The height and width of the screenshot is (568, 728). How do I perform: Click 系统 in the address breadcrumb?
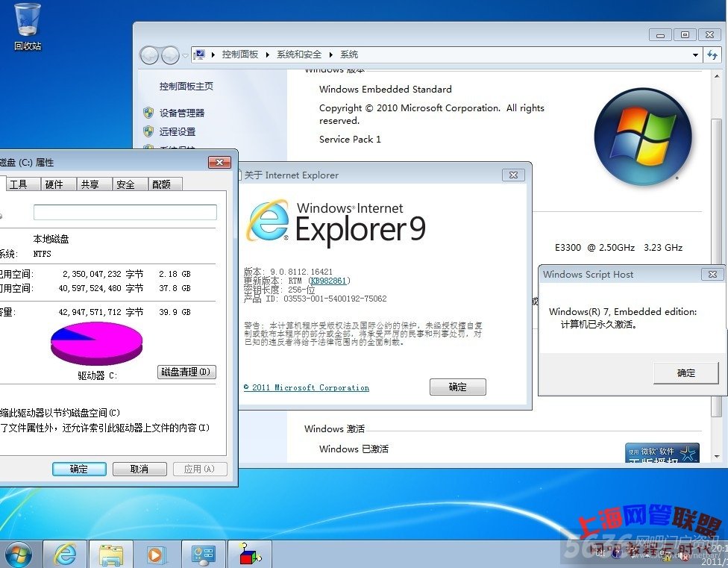coord(349,54)
